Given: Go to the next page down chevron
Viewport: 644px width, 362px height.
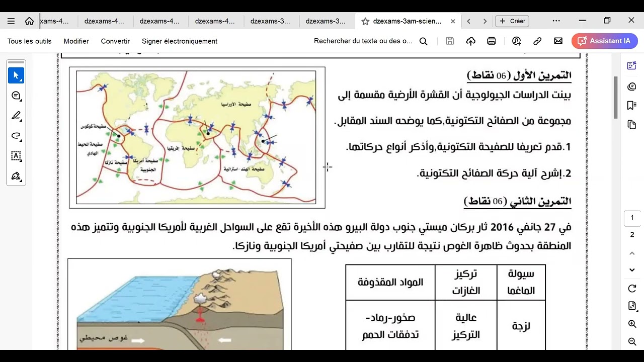Looking at the screenshot, I should pos(632,270).
